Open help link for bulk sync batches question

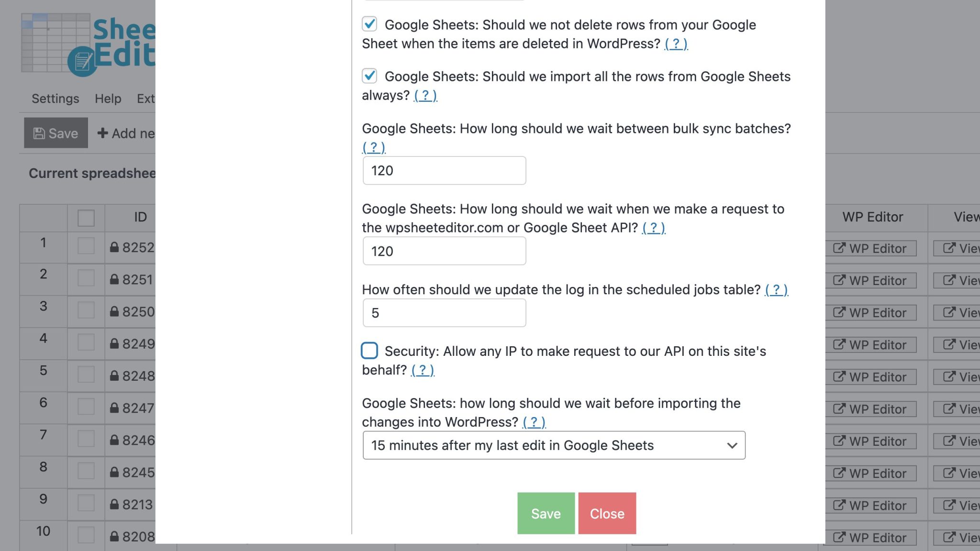click(x=373, y=147)
